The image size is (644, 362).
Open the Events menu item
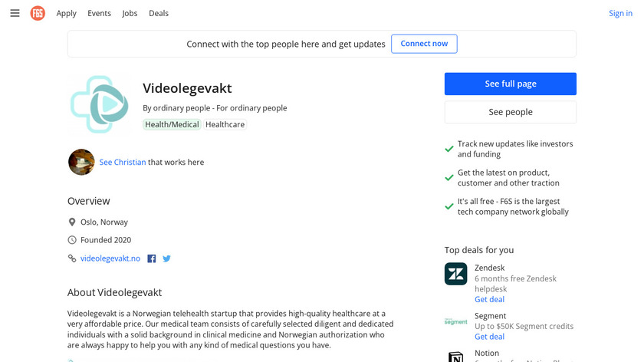tap(99, 13)
